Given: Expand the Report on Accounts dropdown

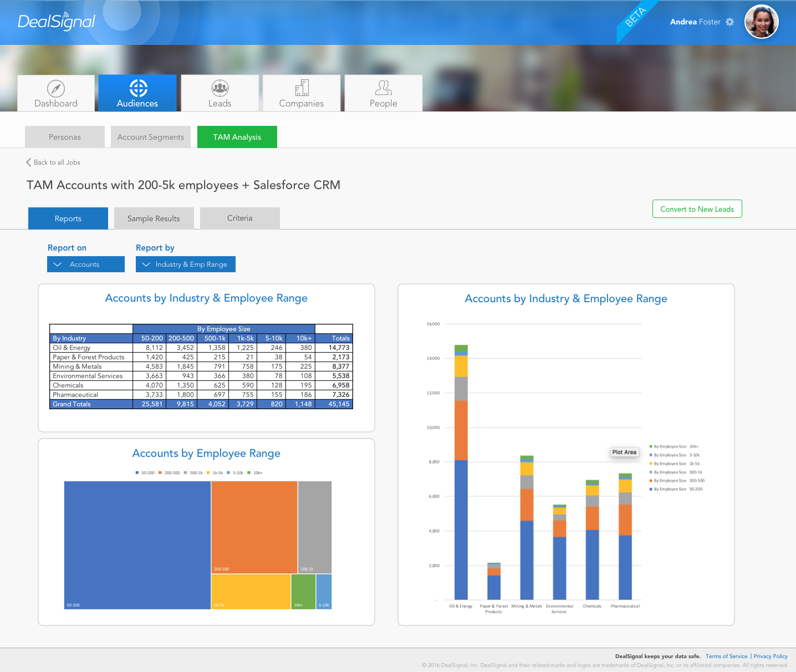Looking at the screenshot, I should click(x=86, y=264).
